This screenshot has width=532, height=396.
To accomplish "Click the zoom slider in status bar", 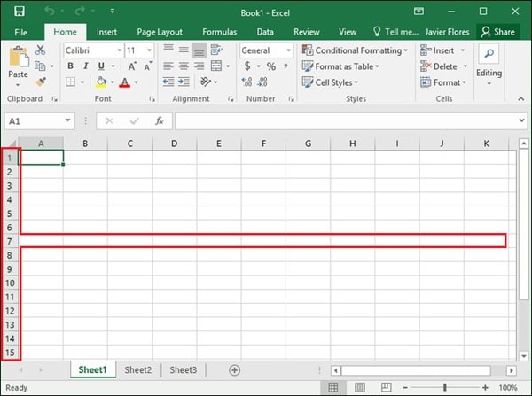I will click(444, 388).
